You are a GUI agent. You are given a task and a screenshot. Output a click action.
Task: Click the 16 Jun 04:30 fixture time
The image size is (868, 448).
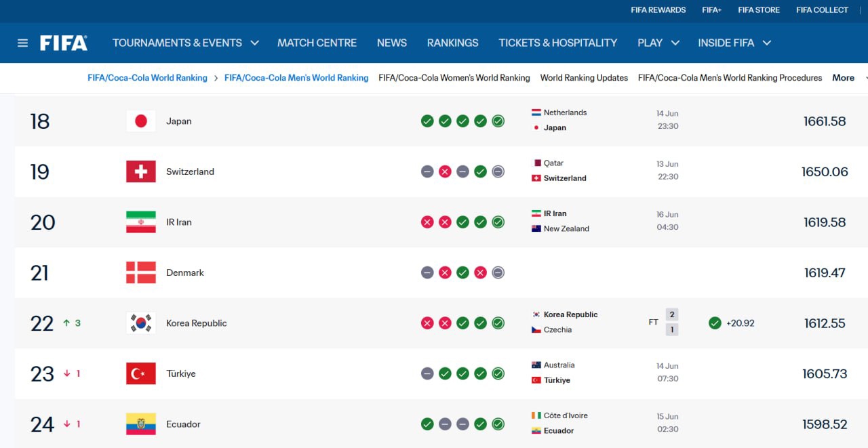pyautogui.click(x=667, y=221)
